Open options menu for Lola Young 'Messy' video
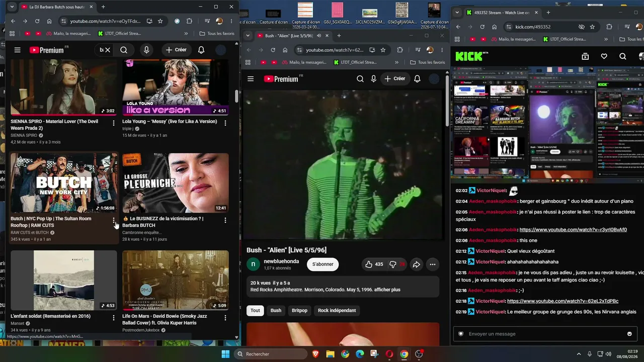 (x=225, y=123)
